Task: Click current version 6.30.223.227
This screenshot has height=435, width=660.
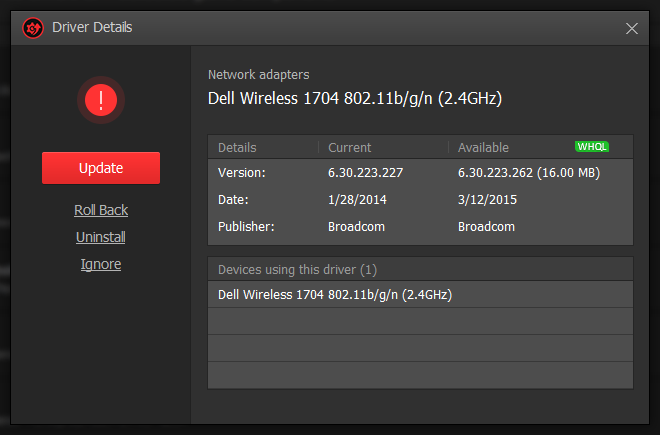Action: click(365, 173)
